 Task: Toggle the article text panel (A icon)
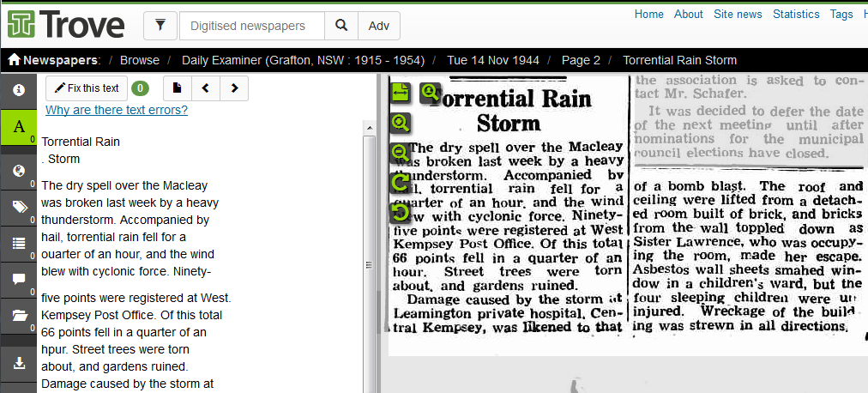click(18, 127)
